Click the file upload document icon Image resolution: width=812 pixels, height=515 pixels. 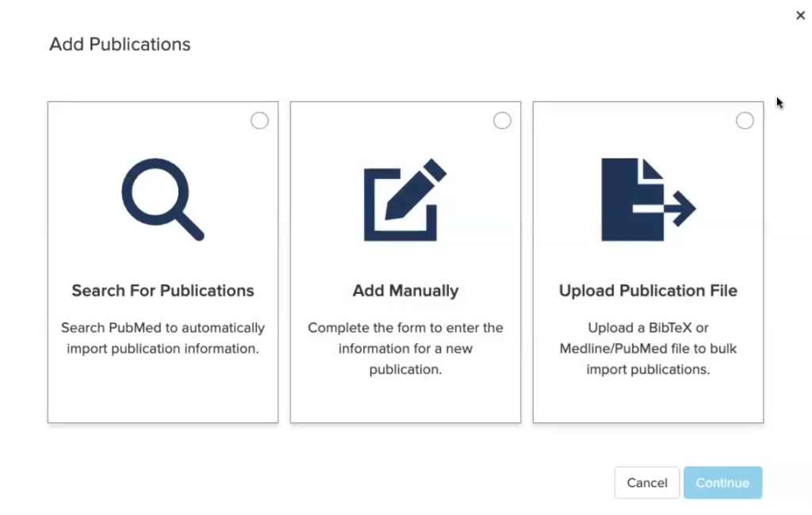pos(649,200)
